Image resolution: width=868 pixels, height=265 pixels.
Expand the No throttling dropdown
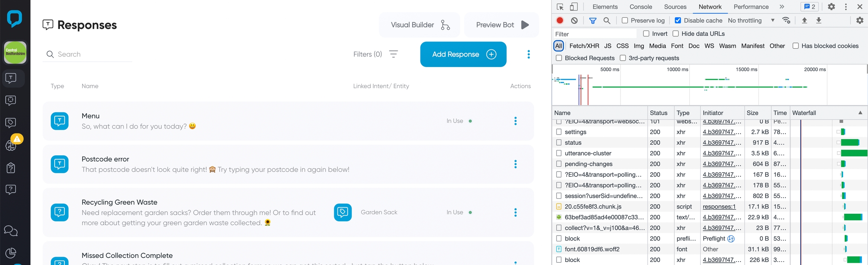[751, 20]
